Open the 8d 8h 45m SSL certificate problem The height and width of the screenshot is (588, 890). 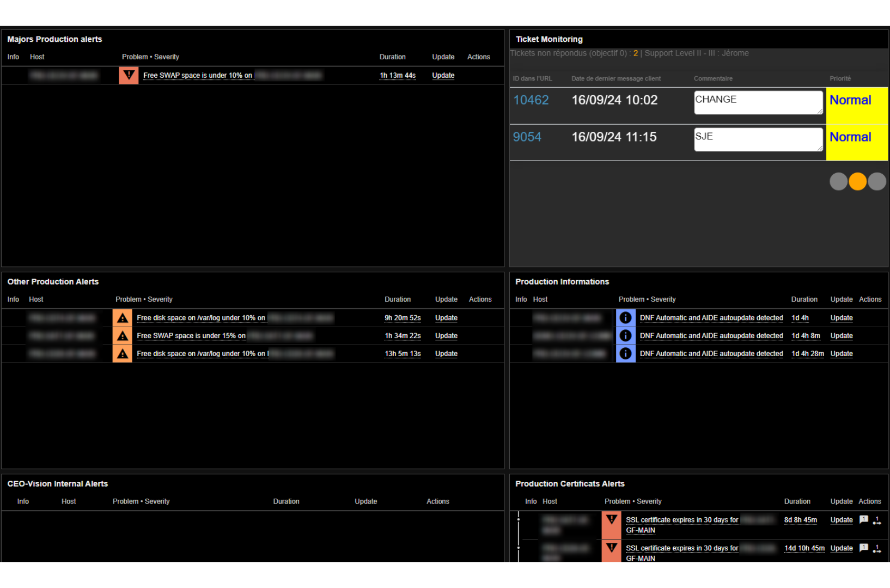[681, 520]
